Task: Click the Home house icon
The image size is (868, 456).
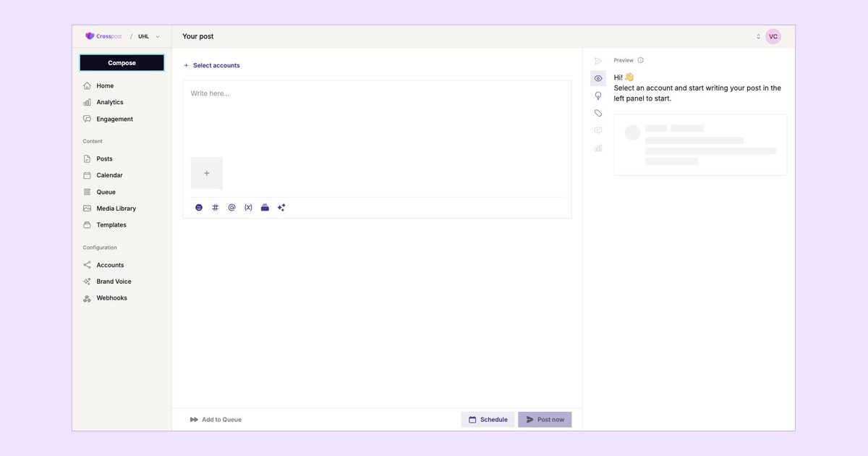Action: pos(87,85)
